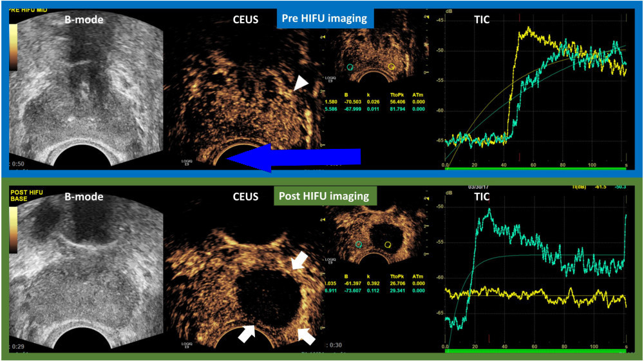Click the 0:30 timestamp below post HIFU thumbnail

334,345
